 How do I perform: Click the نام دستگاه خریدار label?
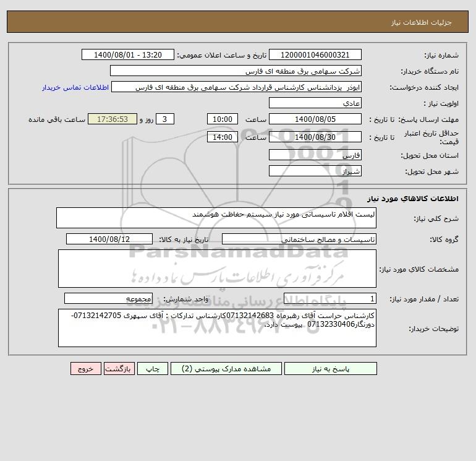(430, 71)
